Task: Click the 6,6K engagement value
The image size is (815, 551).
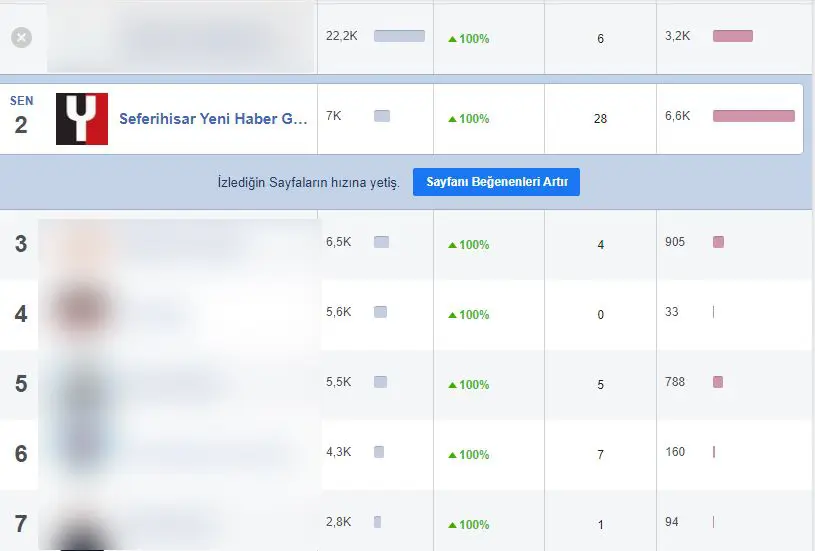Action: (678, 116)
